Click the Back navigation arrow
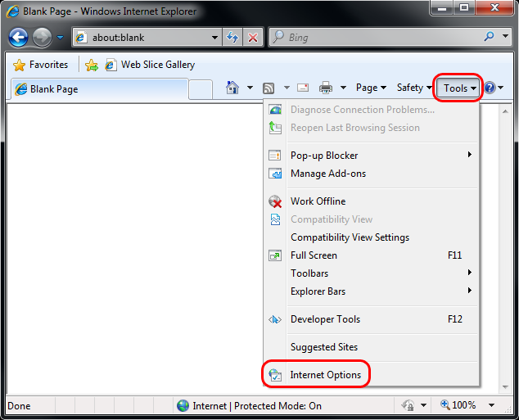This screenshot has width=519, height=420. click(18, 38)
